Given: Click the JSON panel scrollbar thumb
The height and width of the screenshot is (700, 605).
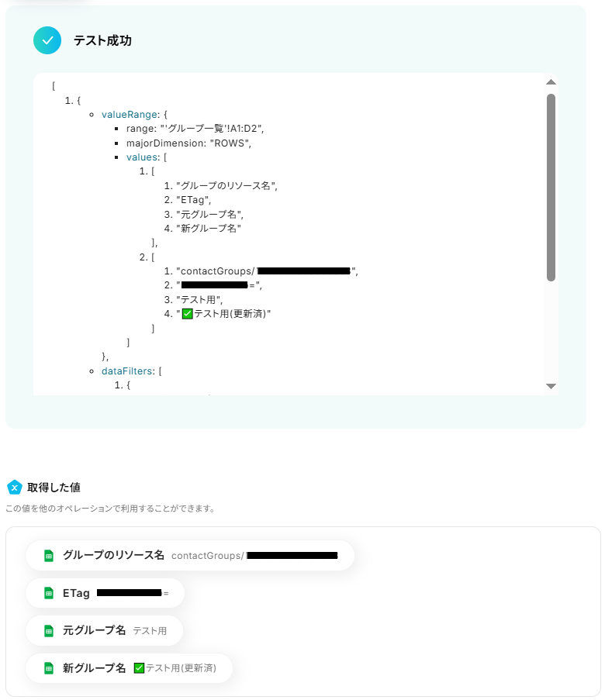Looking at the screenshot, I should point(551,188).
